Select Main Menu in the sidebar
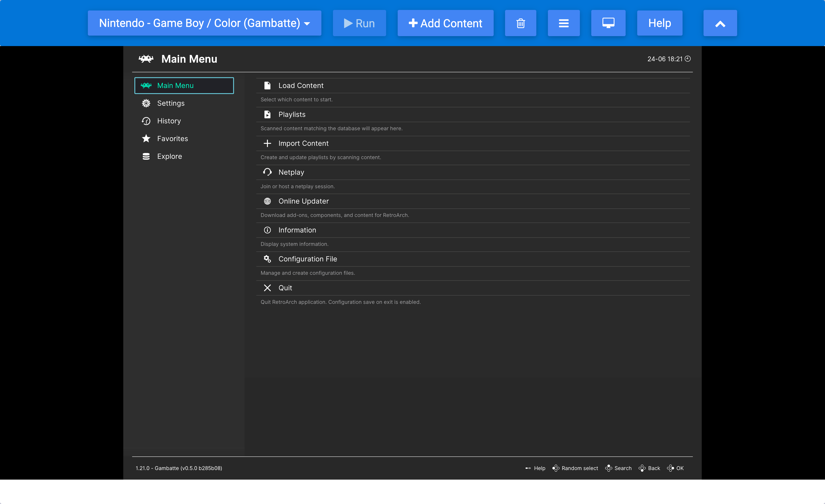This screenshot has width=825, height=504. point(184,86)
